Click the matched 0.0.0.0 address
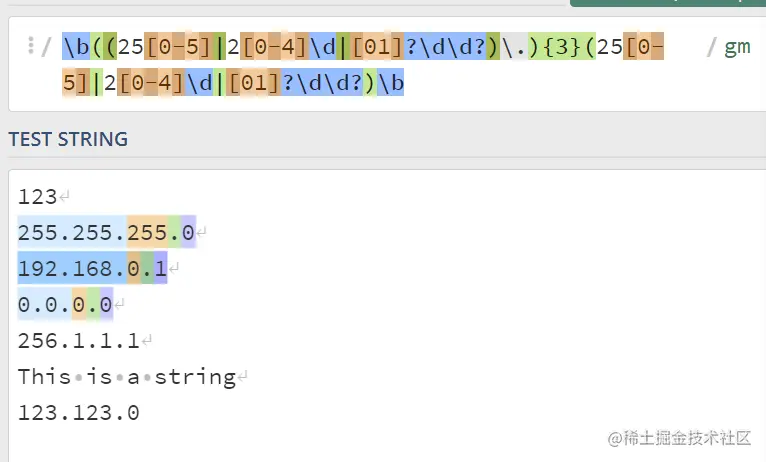 (65, 304)
